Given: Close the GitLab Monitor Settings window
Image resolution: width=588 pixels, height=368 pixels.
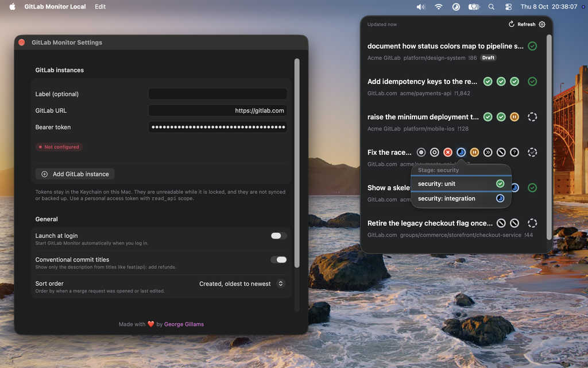Looking at the screenshot, I should (22, 43).
